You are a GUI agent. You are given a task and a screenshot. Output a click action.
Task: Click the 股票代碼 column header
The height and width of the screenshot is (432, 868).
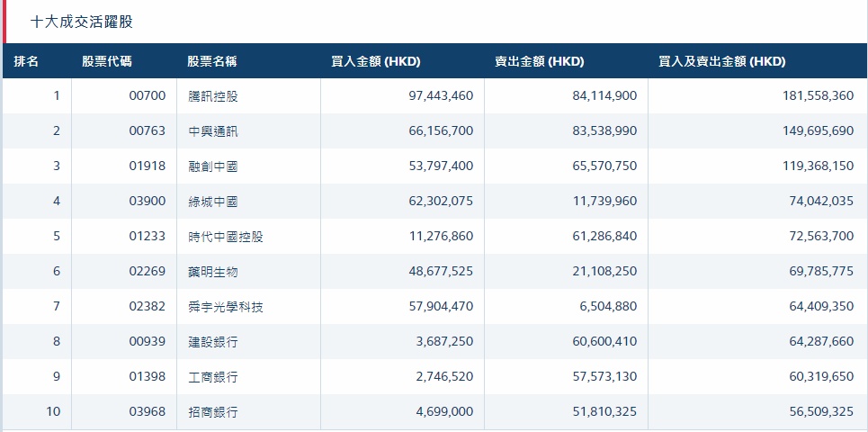(106, 61)
